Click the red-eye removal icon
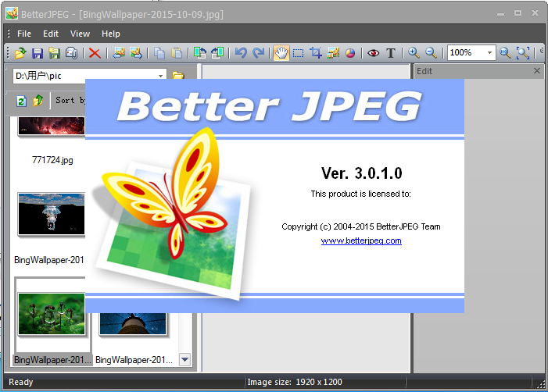 tap(374, 53)
